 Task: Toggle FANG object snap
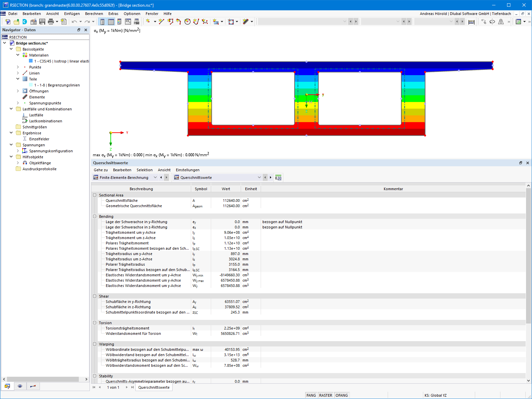click(x=311, y=395)
